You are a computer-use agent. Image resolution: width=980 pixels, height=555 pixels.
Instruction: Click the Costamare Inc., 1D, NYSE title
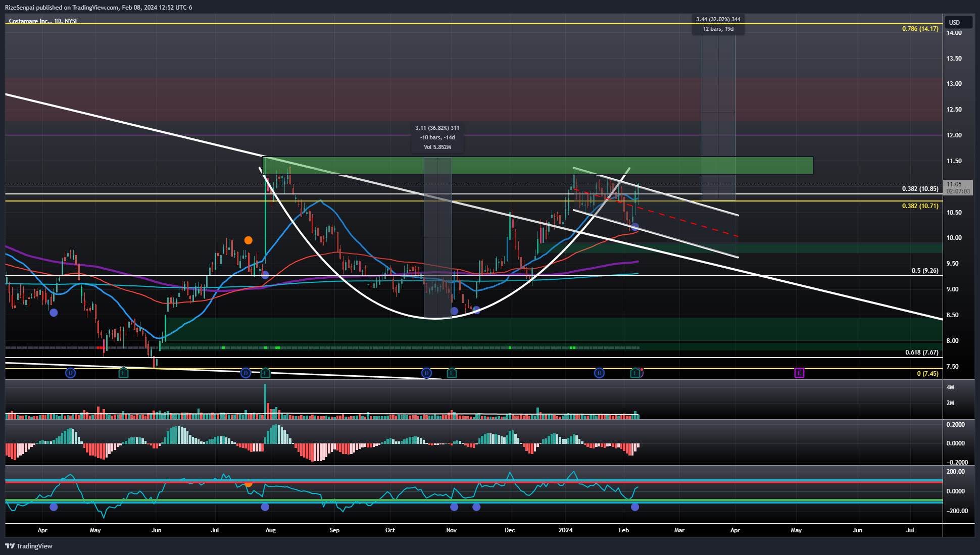pos(43,21)
